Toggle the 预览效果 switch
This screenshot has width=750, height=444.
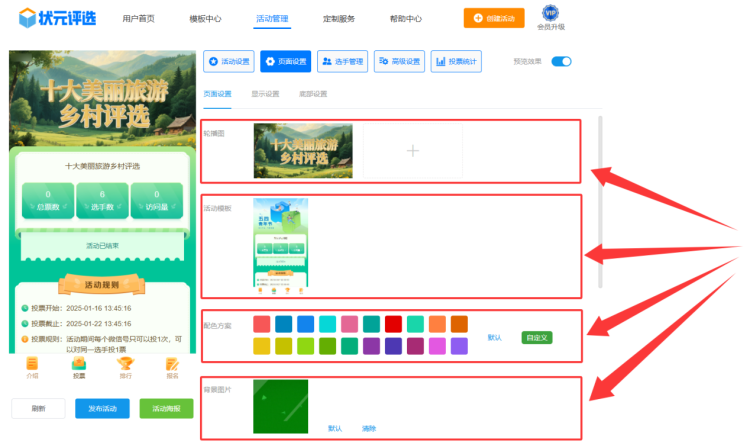pyautogui.click(x=561, y=62)
